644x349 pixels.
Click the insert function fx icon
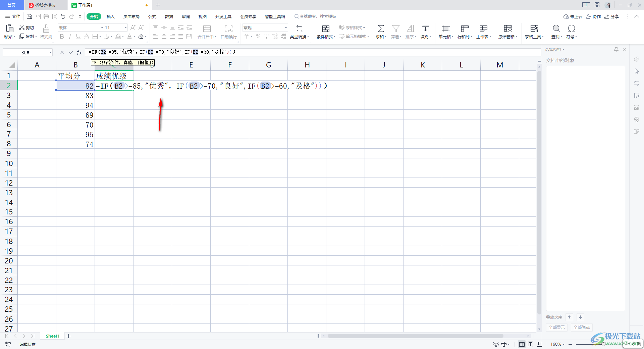[79, 52]
